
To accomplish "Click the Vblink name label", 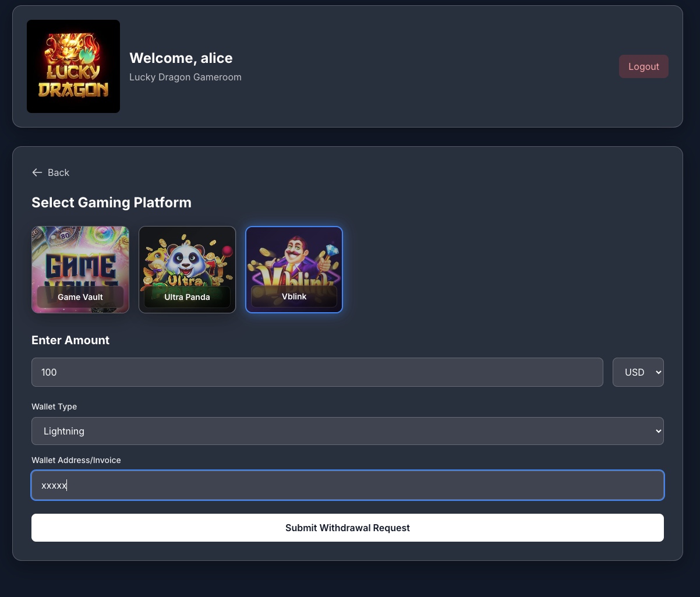I will (x=294, y=296).
